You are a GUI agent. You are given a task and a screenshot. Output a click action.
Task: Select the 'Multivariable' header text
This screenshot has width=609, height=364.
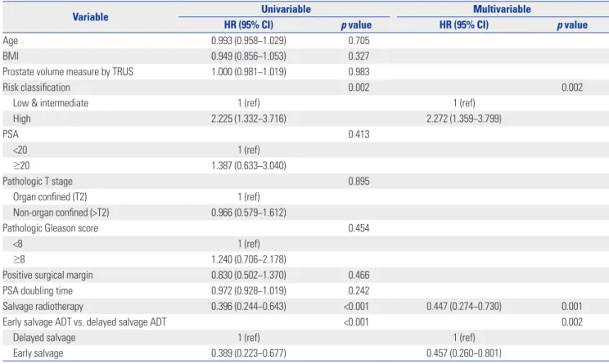(x=502, y=9)
